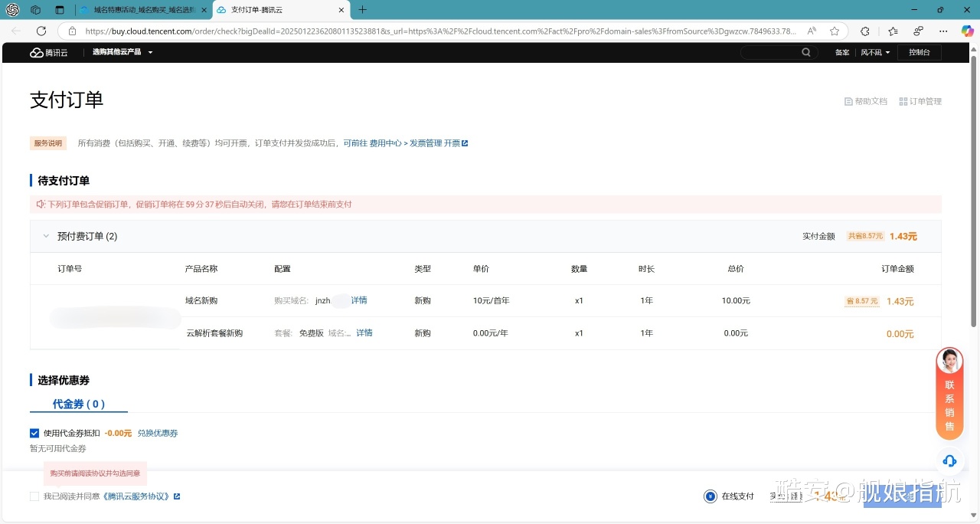
Task: Open a new browser tab
Action: click(x=363, y=10)
